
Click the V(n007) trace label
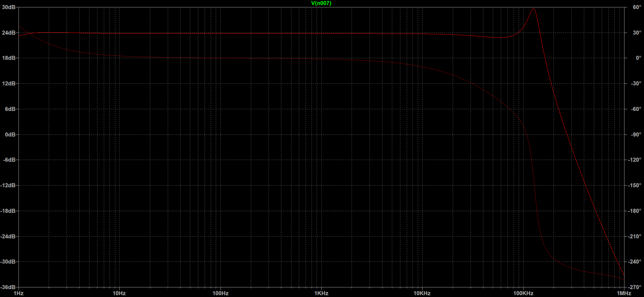pyautogui.click(x=321, y=3)
